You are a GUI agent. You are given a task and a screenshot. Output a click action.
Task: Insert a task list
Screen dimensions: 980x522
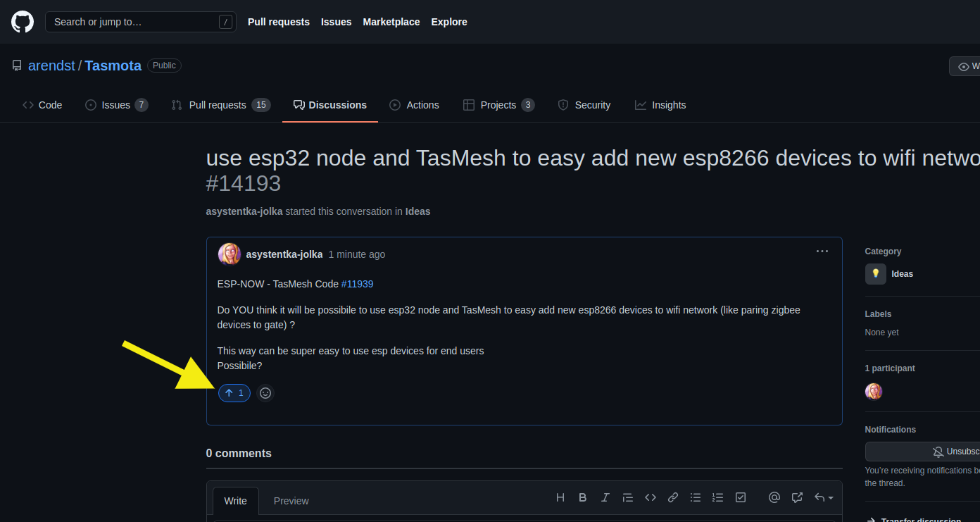(741, 497)
